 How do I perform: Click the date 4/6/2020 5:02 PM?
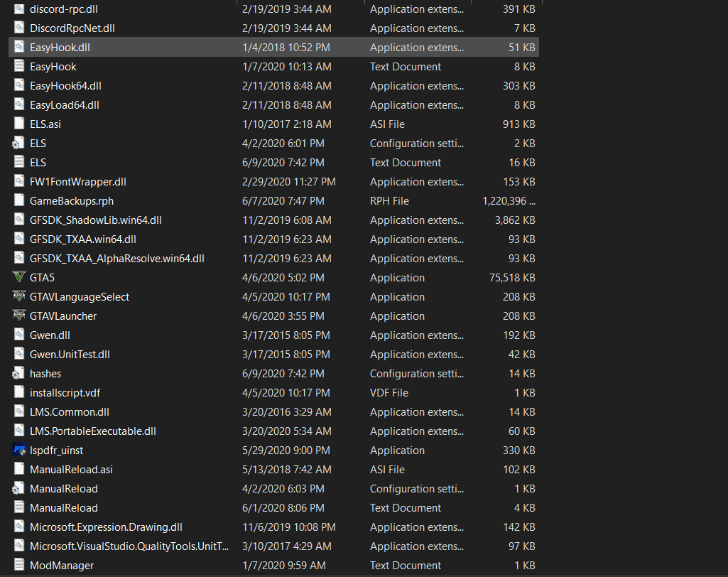pos(283,278)
